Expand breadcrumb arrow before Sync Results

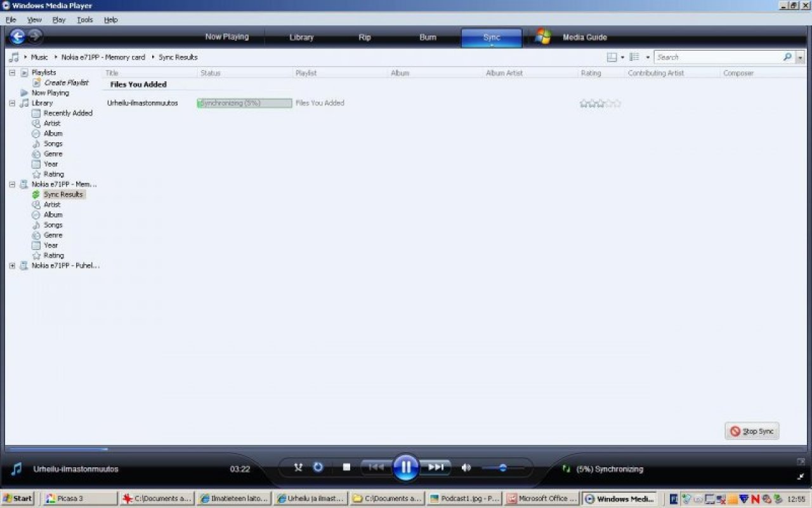click(153, 57)
